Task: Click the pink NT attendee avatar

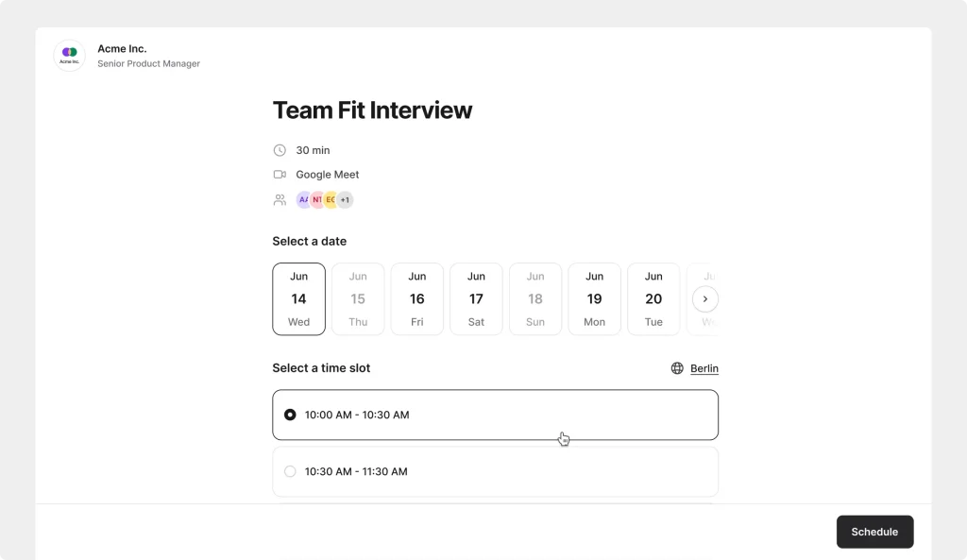Action: [316, 199]
